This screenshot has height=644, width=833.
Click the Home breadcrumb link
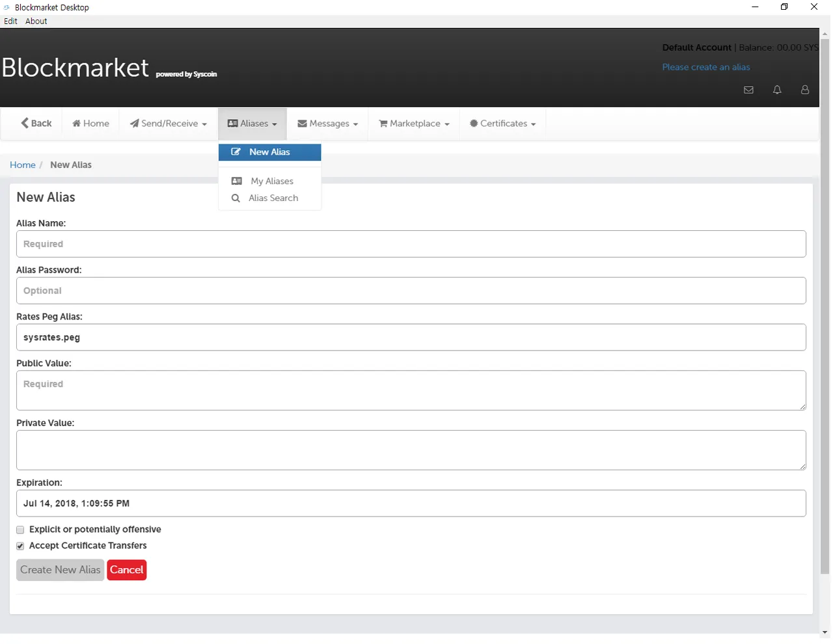click(23, 165)
